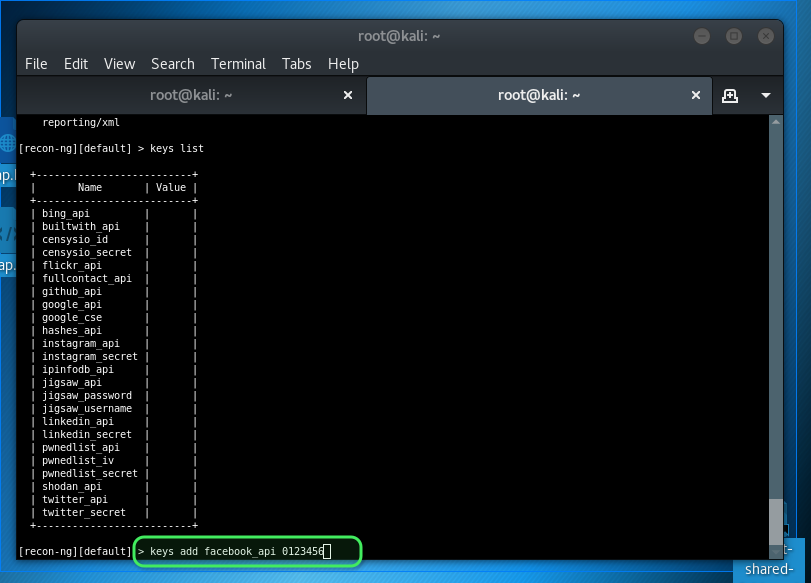Screen dimensions: 811x583
Task: Minimize the terminal window
Action: click(701, 36)
